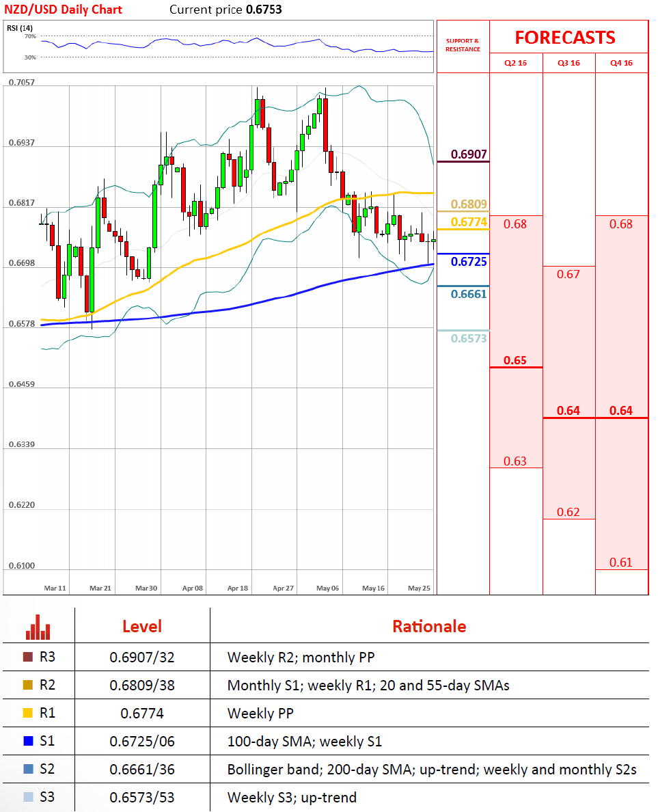Click the Q2 16 bold 0.65 forecast
This screenshot has width=658, height=812.
tap(515, 360)
